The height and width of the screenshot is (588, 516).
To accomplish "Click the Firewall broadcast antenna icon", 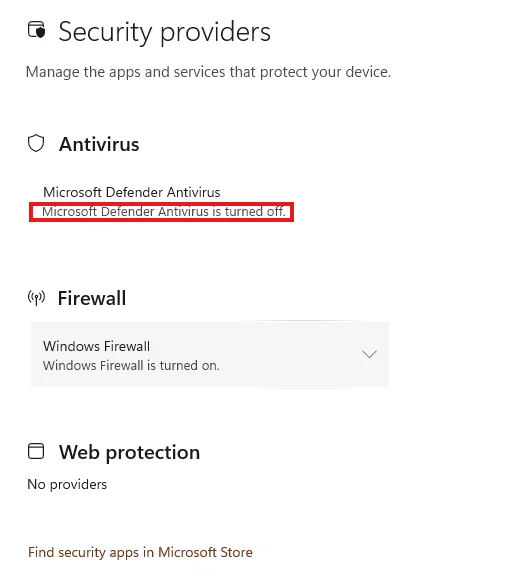I will [x=36, y=298].
